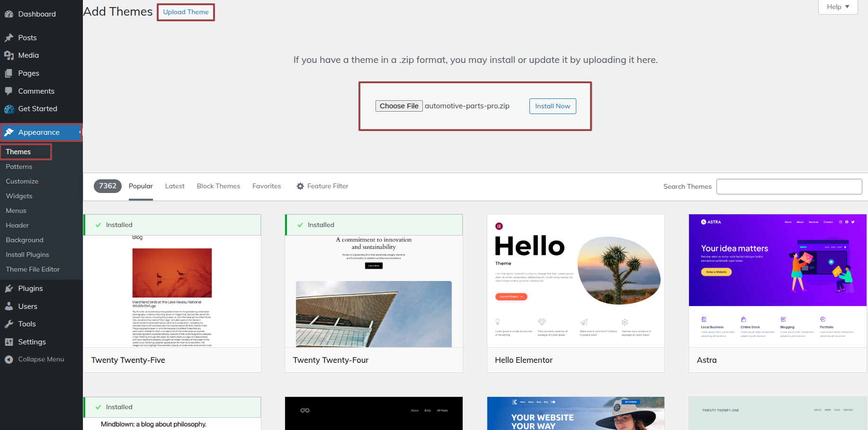Viewport: 868px width, 430px height.
Task: Open the Twenty Twenty-One theme thumbnail
Action: 778,413
